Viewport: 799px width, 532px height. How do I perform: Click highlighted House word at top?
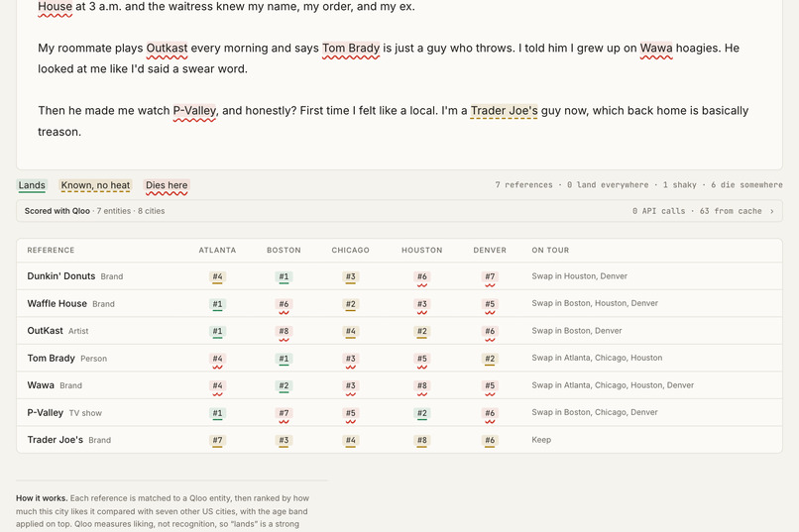pyautogui.click(x=56, y=7)
